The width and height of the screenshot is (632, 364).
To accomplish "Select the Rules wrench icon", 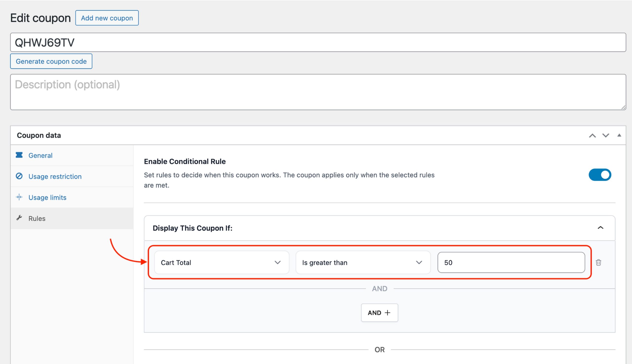I will (x=19, y=218).
